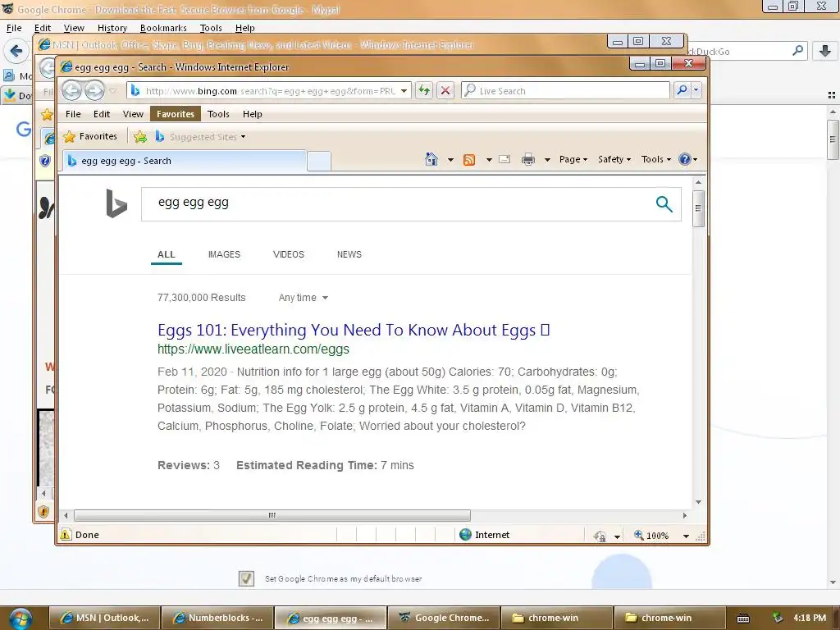
Task: Switch to Numberblocks taskbar window
Action: pos(217,619)
